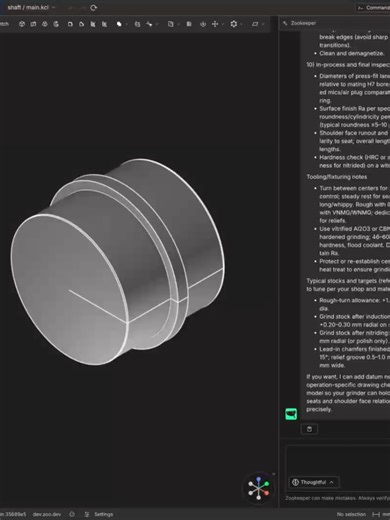Screen dimensions: 390x520
Task: Open the view gizmo dropdown chevron
Action: click(x=274, y=474)
